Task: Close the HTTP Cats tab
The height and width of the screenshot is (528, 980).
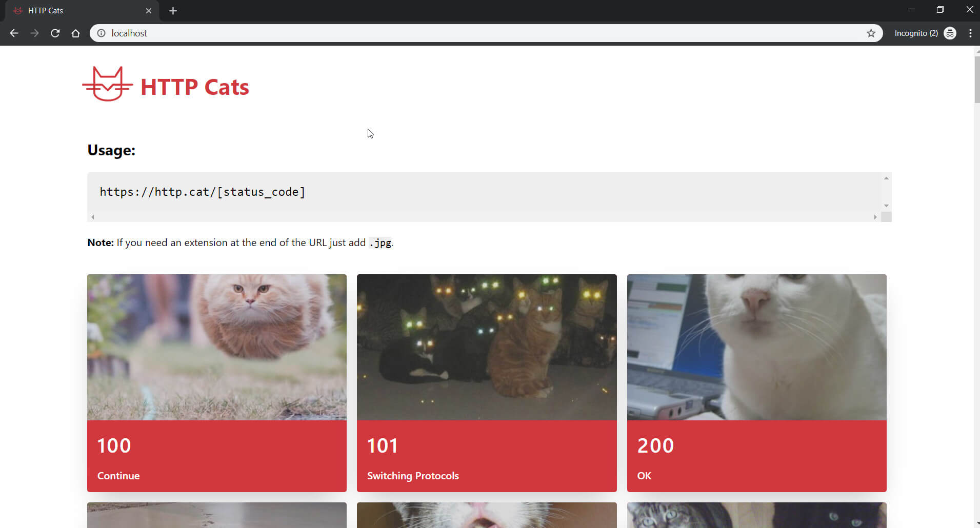Action: (149, 11)
